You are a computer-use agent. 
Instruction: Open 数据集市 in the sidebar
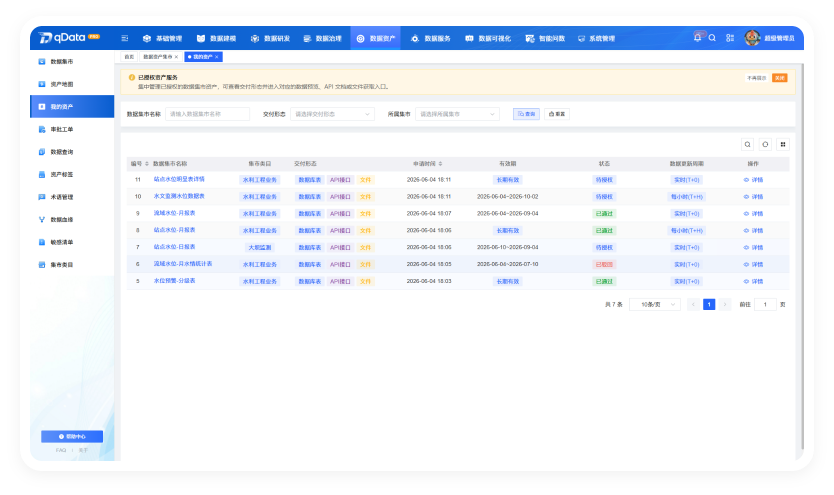click(72, 62)
